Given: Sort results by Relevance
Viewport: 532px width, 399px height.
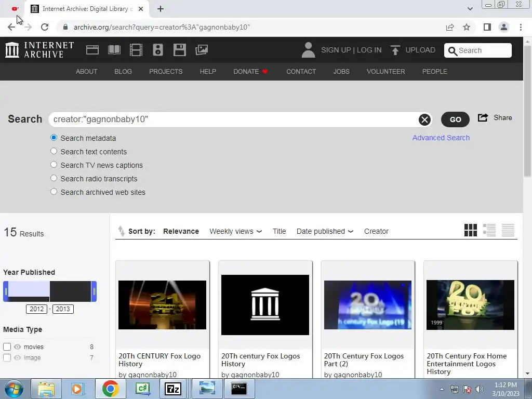Looking at the screenshot, I should point(181,231).
